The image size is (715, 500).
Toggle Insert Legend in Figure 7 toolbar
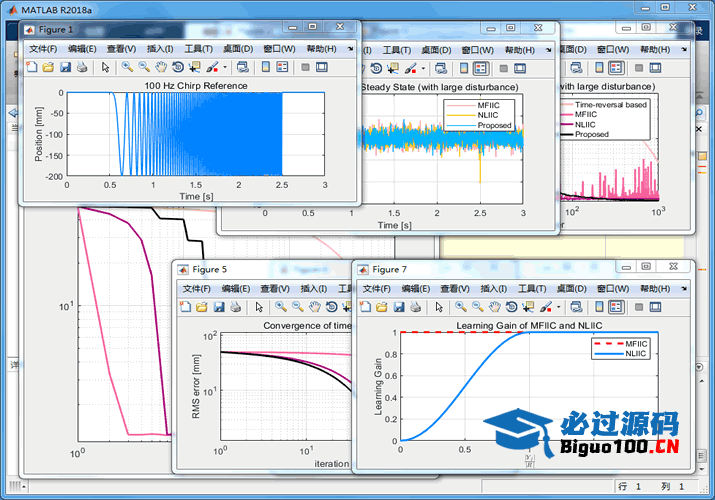616,307
